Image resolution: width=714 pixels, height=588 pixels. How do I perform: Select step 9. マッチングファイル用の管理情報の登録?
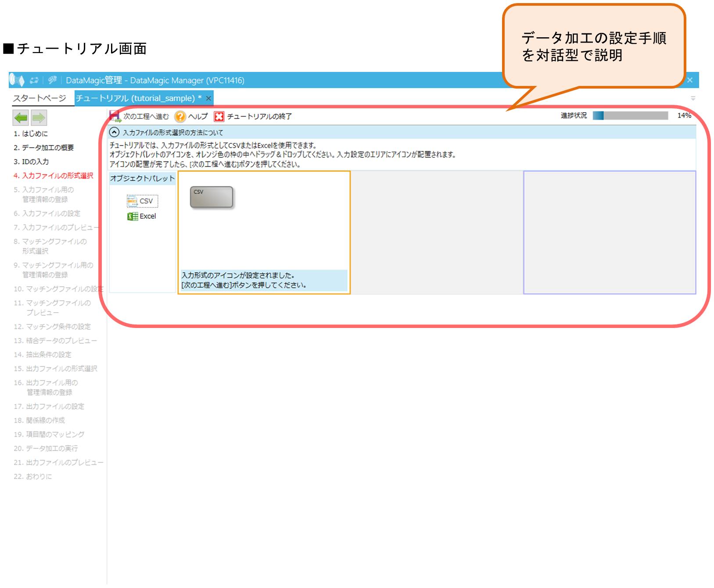pyautogui.click(x=54, y=270)
